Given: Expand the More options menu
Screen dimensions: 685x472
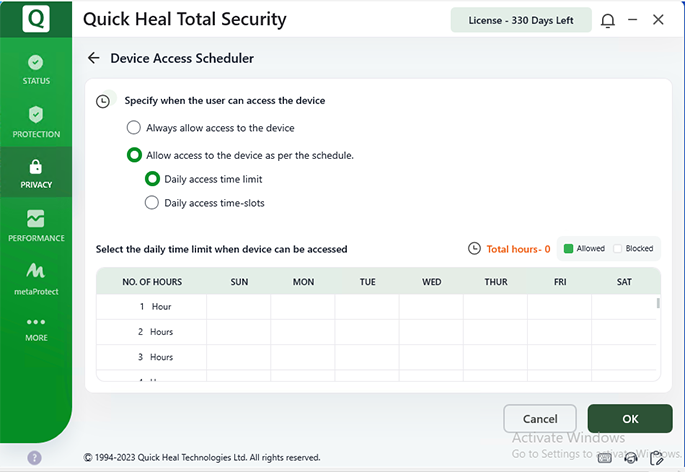Looking at the screenshot, I should [x=36, y=329].
